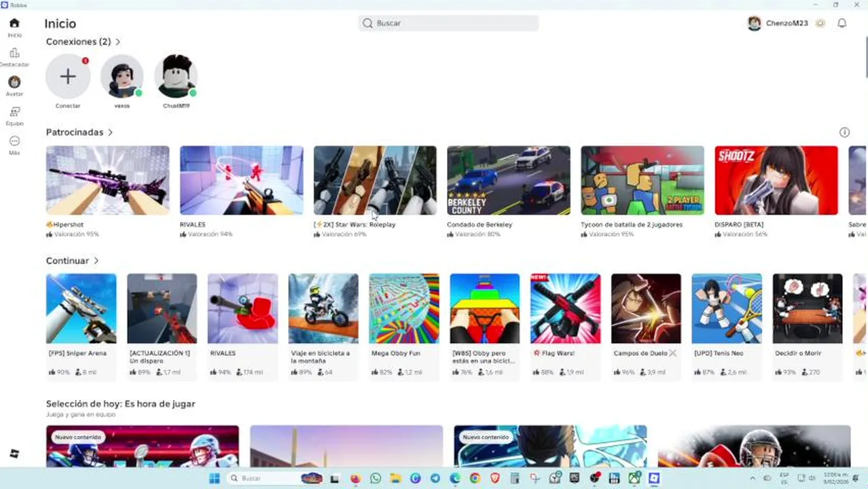This screenshot has height=489, width=868.
Task: Continue Obby pero estás en una bicicleta
Action: point(485,308)
